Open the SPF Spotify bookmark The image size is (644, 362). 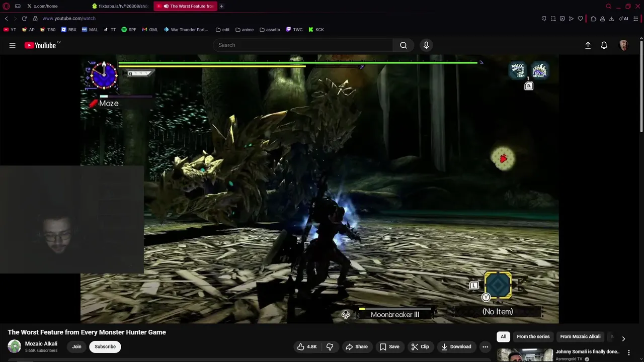point(129,30)
